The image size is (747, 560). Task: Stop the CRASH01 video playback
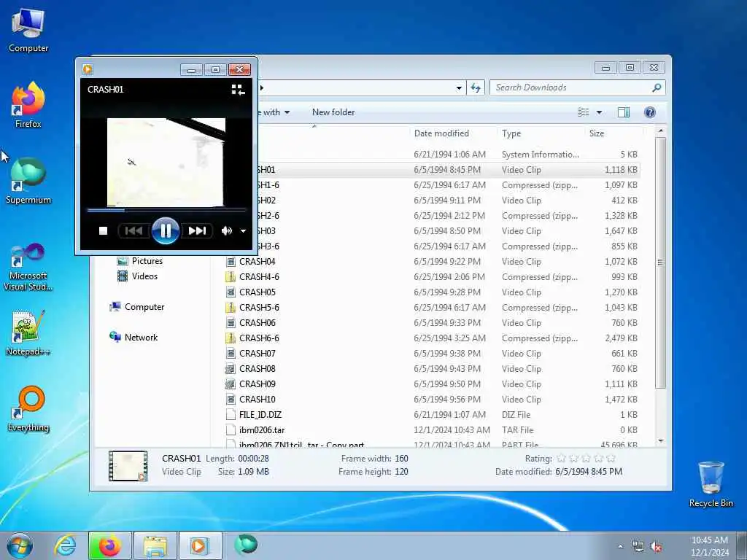coord(103,231)
